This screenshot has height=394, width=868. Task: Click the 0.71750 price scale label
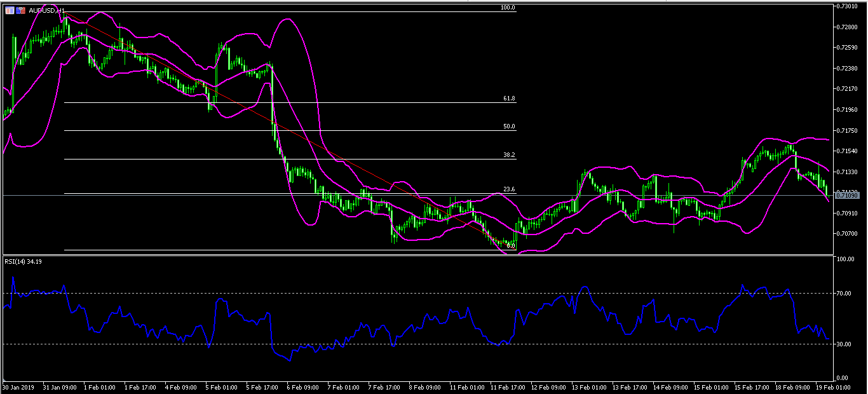click(x=850, y=131)
